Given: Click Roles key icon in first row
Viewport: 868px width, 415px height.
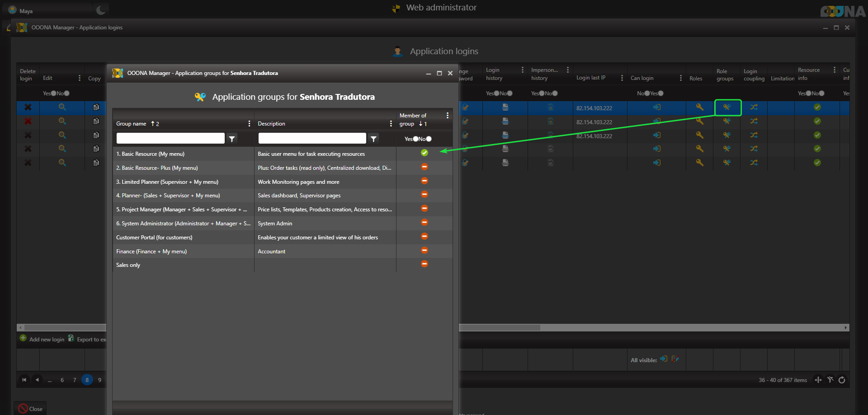Looking at the screenshot, I should [x=699, y=107].
